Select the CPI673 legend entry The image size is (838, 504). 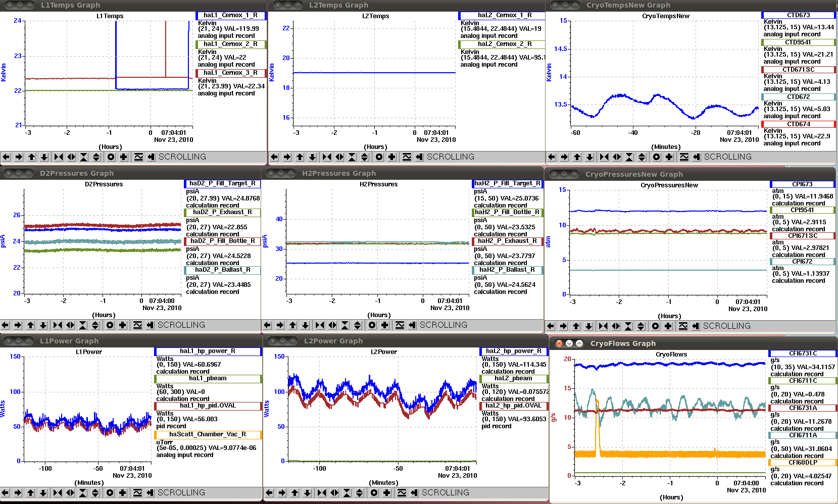[803, 184]
